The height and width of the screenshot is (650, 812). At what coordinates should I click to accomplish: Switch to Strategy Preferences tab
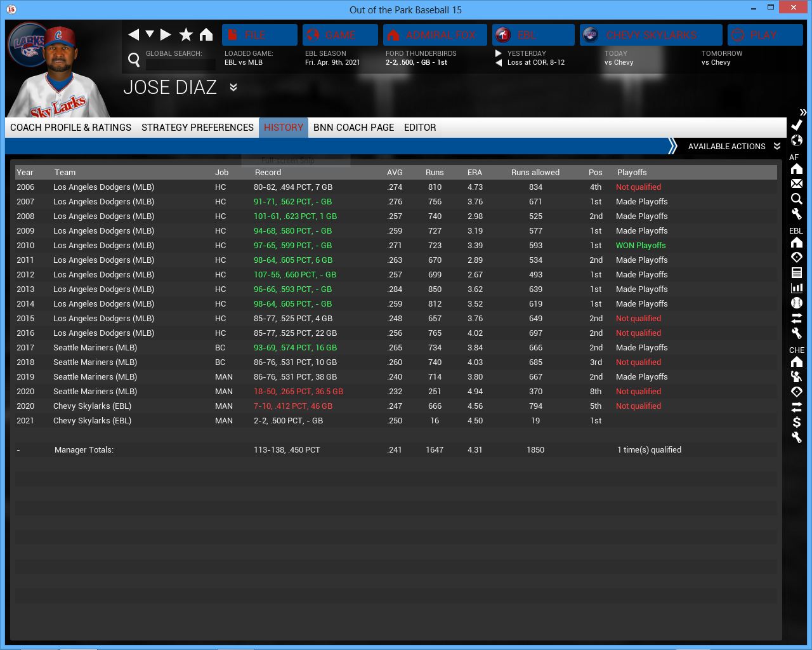point(197,128)
